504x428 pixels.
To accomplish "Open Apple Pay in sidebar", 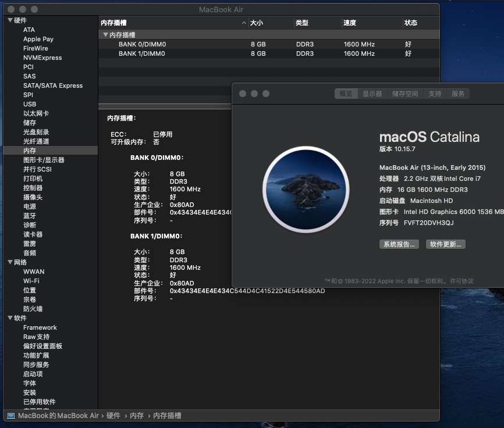I will tap(38, 39).
